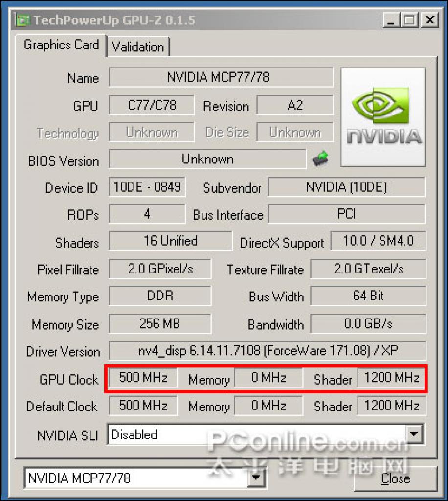Screen dimensions: 448x501
Task: Click the ROPs value 4
Action: tap(147, 214)
